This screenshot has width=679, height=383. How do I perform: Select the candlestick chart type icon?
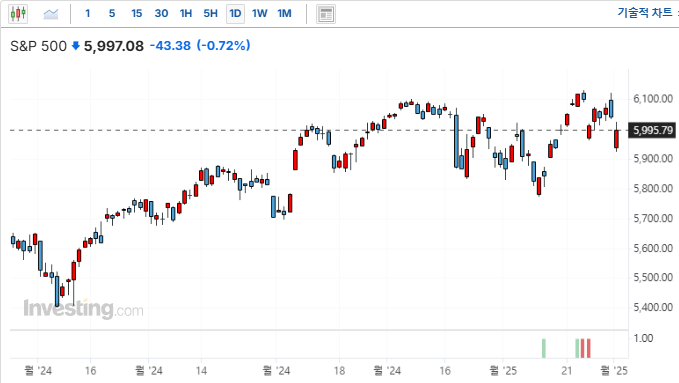(18, 14)
